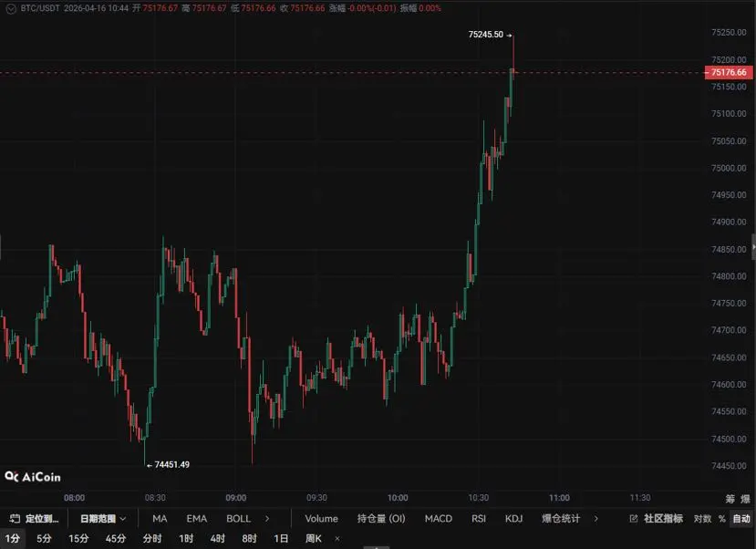Select the 周K weekly timeframe tab
This screenshot has width=756, height=549.
point(314,538)
